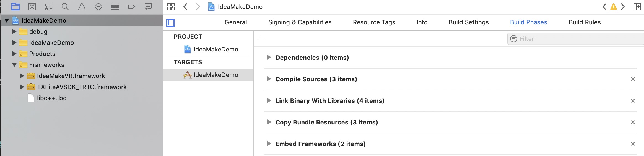Expand the IdeaMakeVR.framework item
This screenshot has width=644, height=156.
point(22,76)
